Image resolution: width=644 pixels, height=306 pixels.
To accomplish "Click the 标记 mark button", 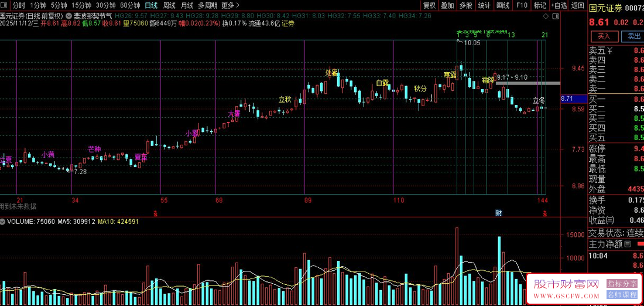I will click(x=540, y=6).
